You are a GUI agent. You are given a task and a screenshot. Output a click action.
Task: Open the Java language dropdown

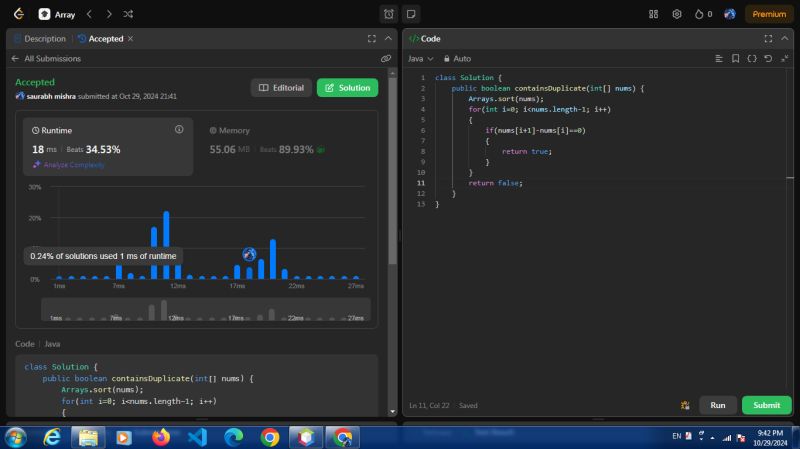pyautogui.click(x=420, y=59)
